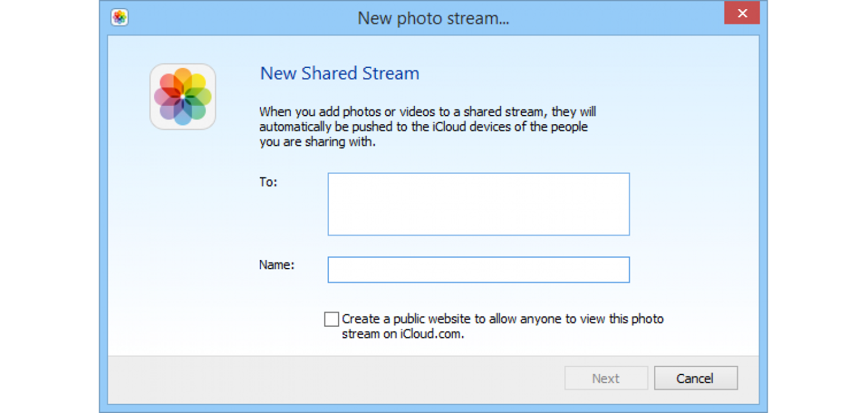
Task: Click the large iCloud Photos flower icon
Action: click(183, 97)
